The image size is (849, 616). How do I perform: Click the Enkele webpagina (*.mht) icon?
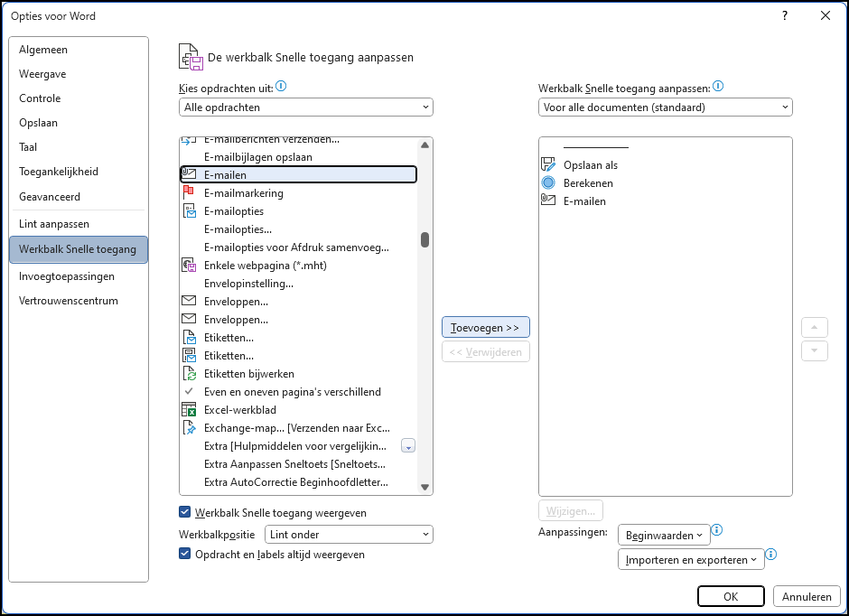point(189,266)
